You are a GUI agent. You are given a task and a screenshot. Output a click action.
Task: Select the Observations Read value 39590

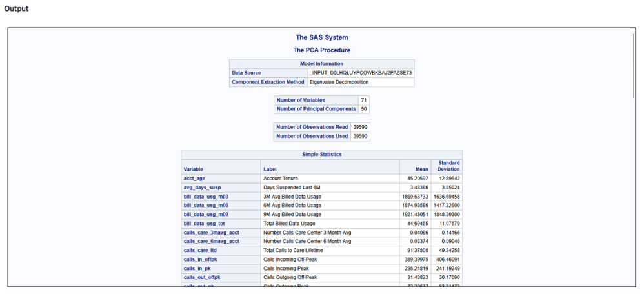pyautogui.click(x=360, y=127)
